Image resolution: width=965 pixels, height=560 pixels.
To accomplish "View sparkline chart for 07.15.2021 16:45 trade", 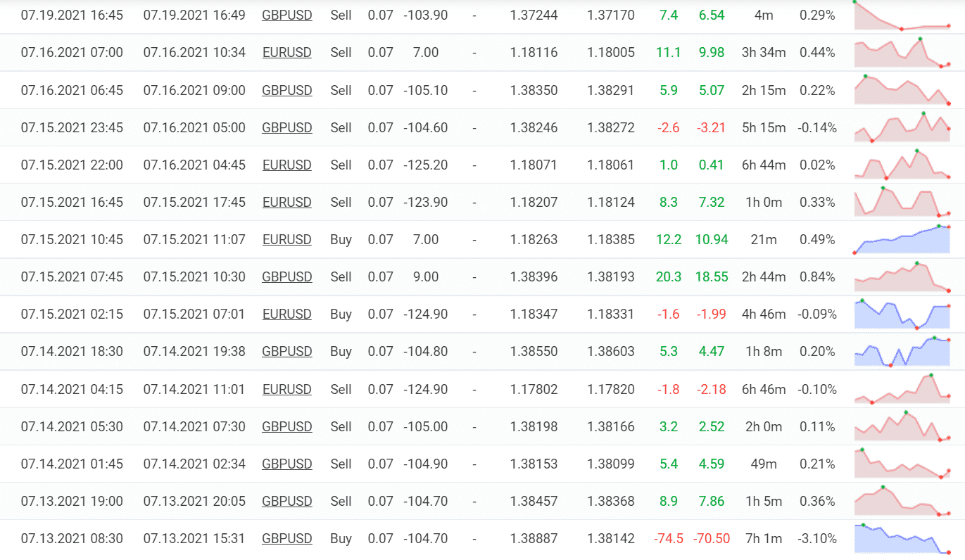I will pyautogui.click(x=902, y=201).
